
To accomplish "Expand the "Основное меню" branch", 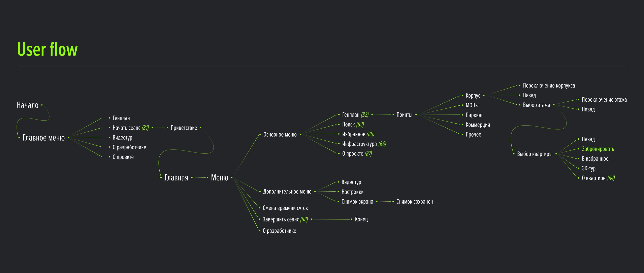I will (280, 135).
